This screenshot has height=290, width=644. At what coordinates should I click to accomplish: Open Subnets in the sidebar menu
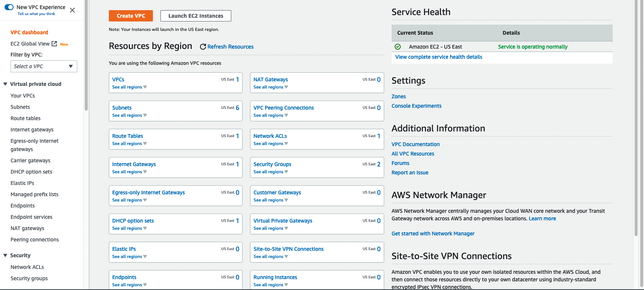[x=20, y=107]
